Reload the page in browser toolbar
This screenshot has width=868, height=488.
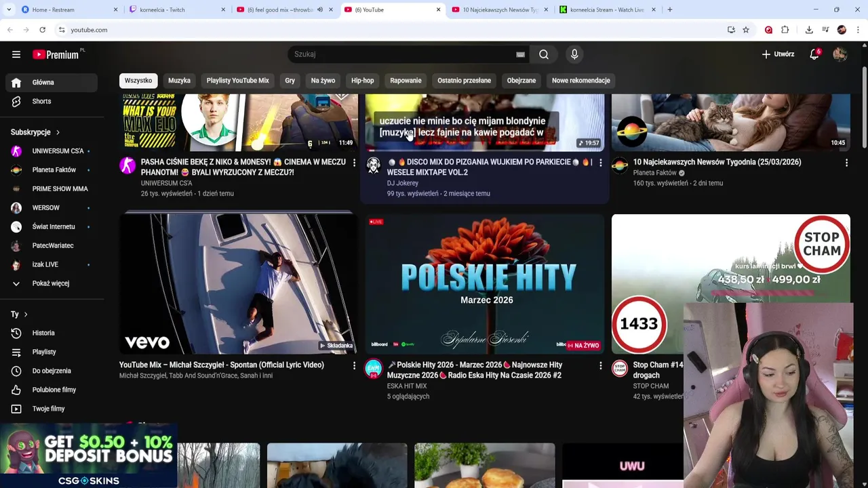tap(42, 30)
